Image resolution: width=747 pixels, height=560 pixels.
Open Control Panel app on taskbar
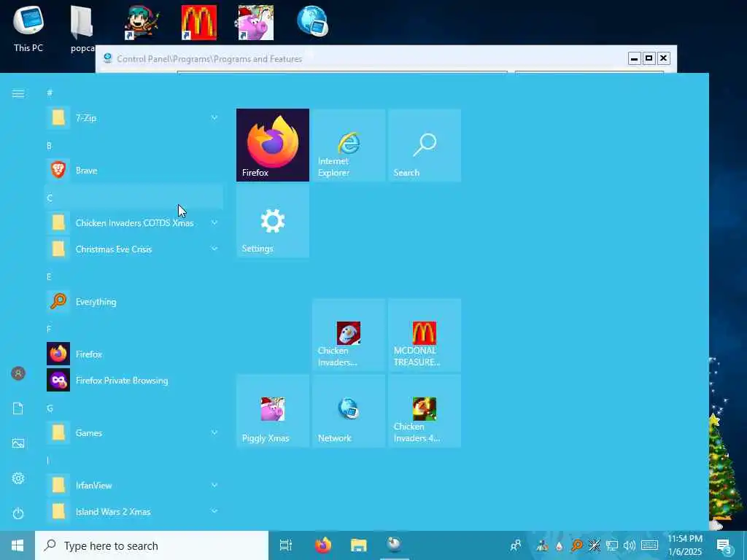[395, 545]
